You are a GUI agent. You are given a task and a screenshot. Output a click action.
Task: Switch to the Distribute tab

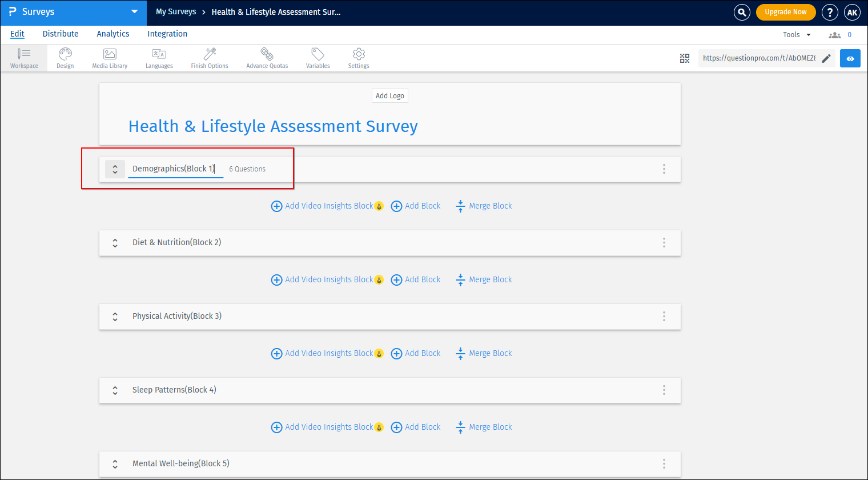pos(60,34)
